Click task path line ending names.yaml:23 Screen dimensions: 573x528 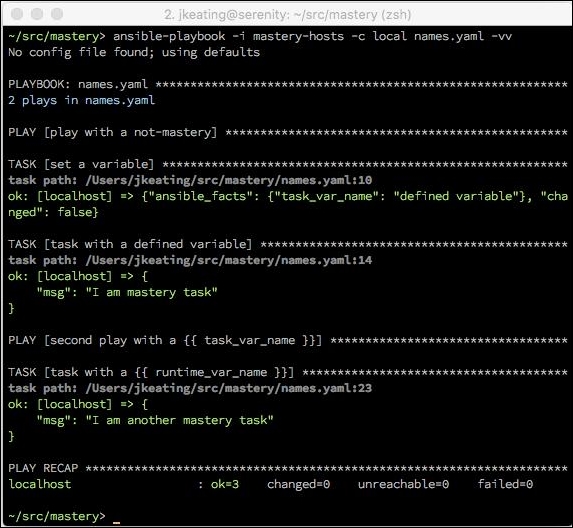[190, 388]
